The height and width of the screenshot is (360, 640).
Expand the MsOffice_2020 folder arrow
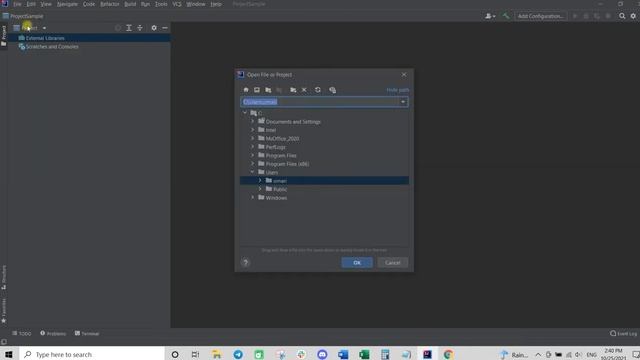click(x=252, y=138)
